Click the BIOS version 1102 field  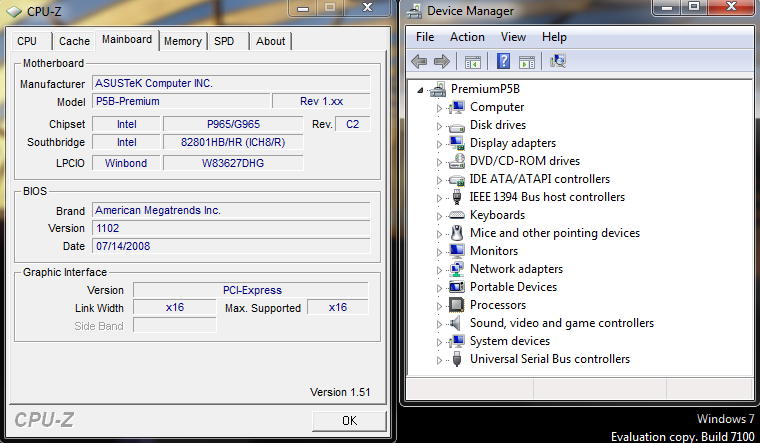point(231,228)
